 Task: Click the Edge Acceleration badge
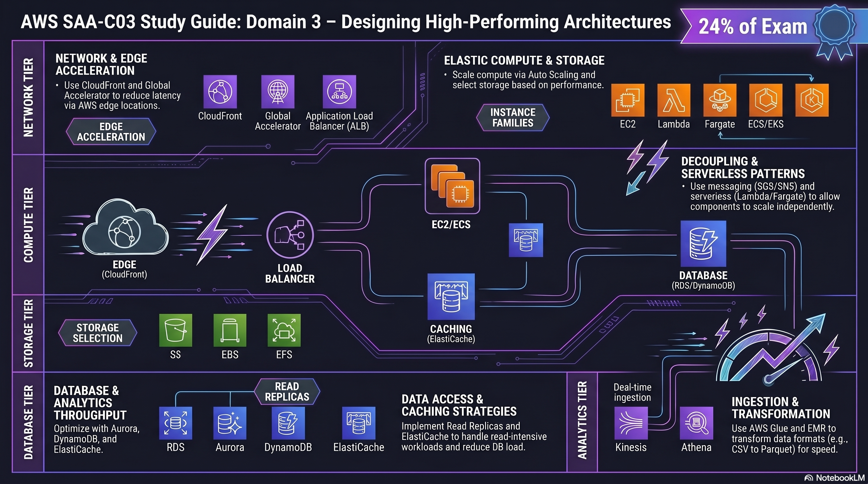pyautogui.click(x=111, y=132)
